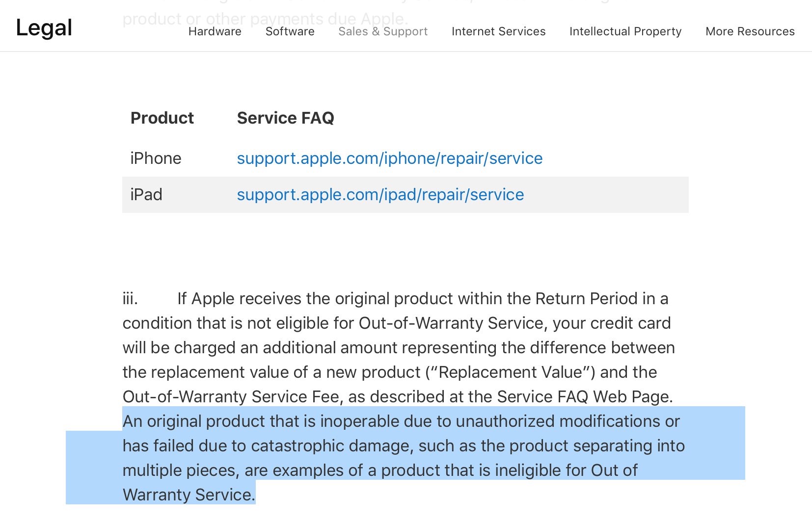Select the iPhone product cell

pyautogui.click(x=156, y=158)
